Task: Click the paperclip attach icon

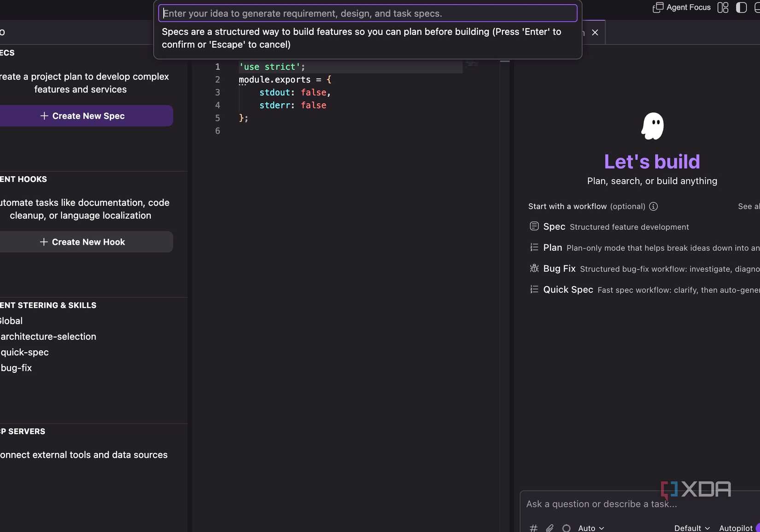Action: 550,528
